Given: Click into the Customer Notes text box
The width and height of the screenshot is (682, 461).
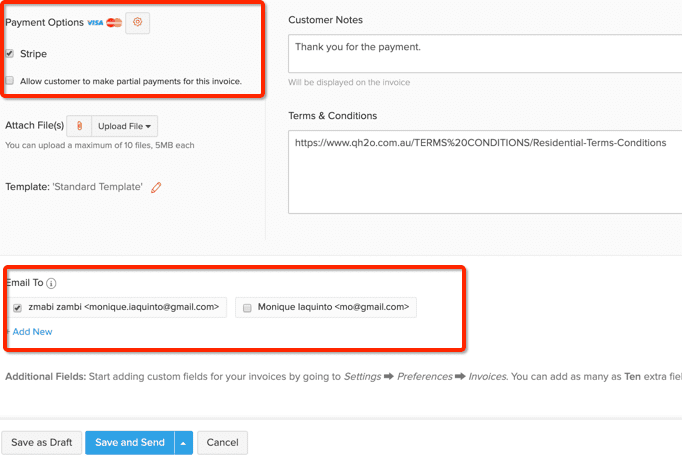Looking at the screenshot, I should coord(485,53).
